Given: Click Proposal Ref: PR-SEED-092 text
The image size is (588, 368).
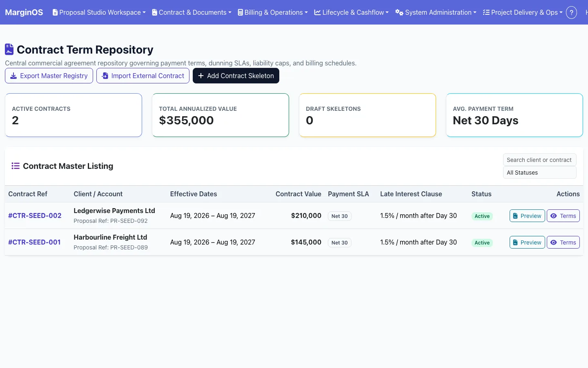Looking at the screenshot, I should [111, 221].
